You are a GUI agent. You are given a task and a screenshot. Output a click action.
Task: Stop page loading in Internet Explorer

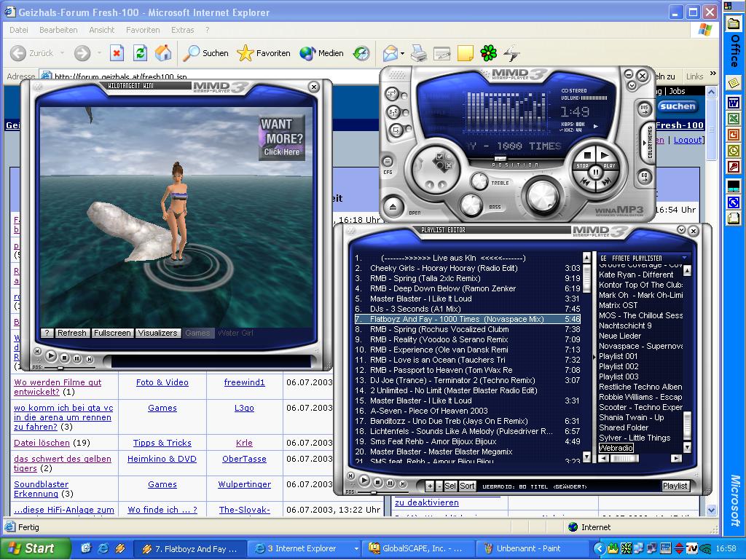[117, 53]
